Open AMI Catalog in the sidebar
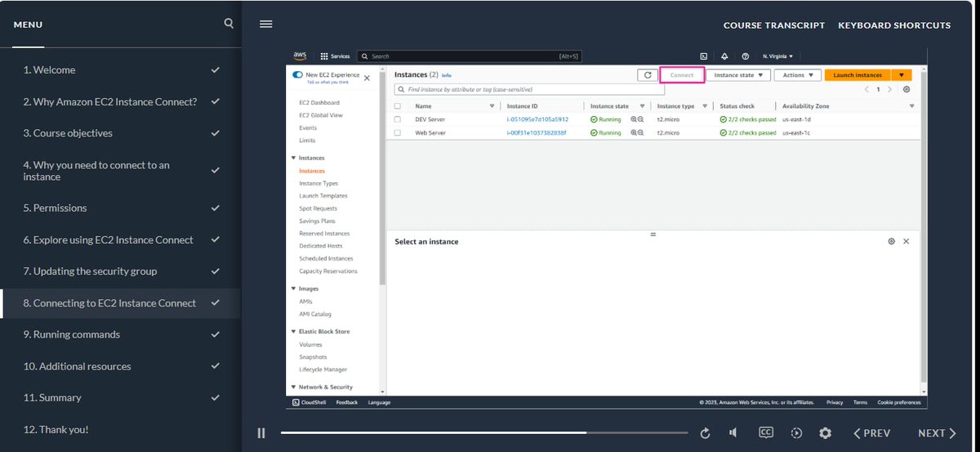Screen dimensions: 980x452 click(315, 315)
